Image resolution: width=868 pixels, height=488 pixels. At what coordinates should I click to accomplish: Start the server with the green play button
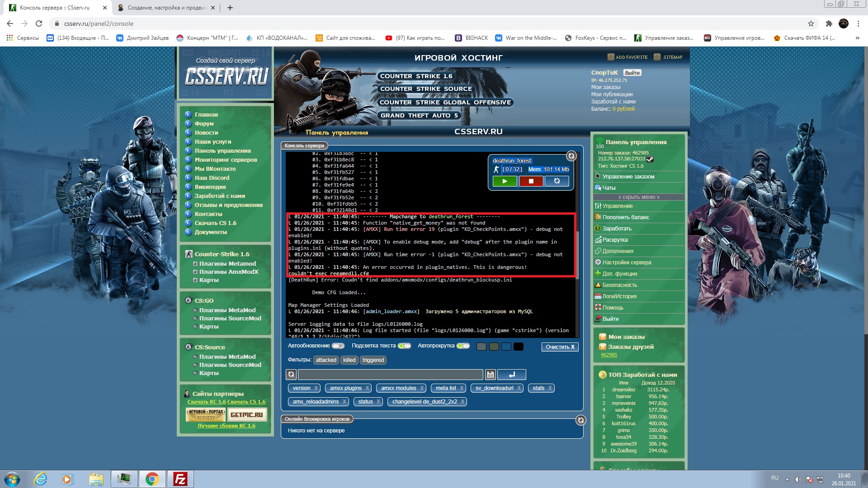[x=505, y=181]
